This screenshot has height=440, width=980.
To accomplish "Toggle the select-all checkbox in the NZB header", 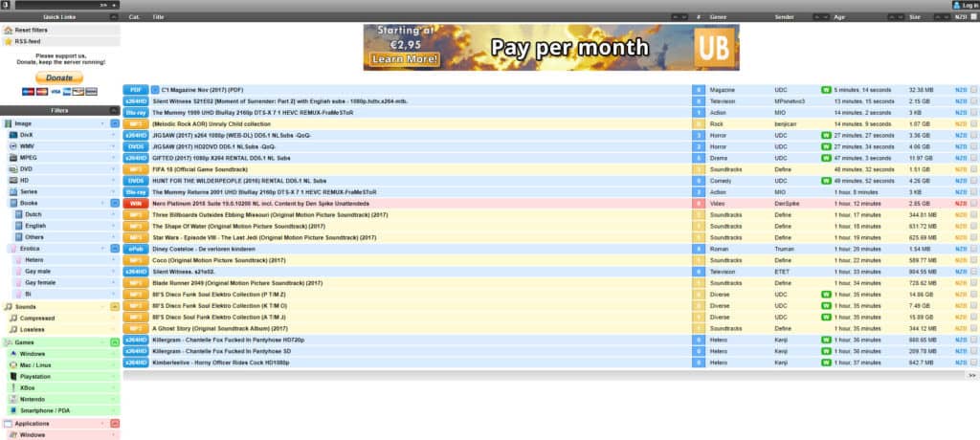I will [973, 17].
